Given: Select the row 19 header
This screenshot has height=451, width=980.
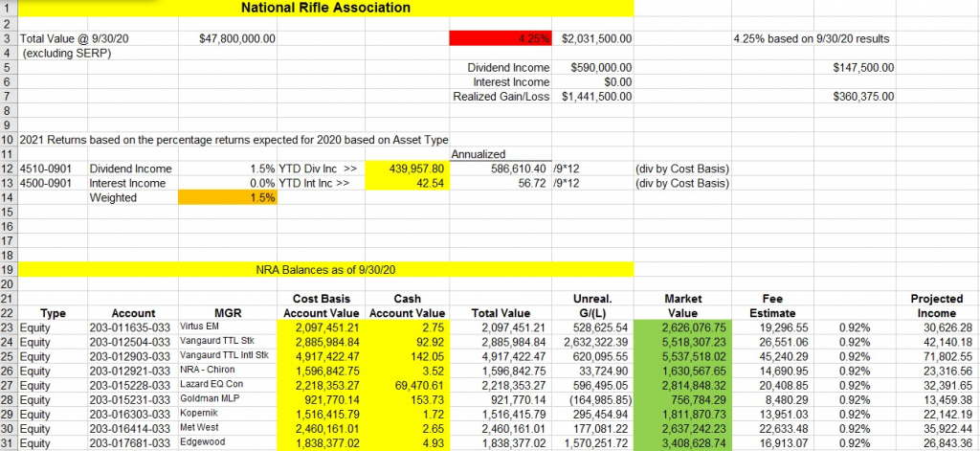Looking at the screenshot, I should (x=9, y=270).
